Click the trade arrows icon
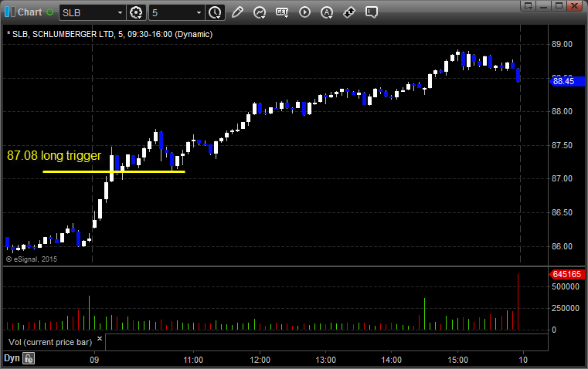588x369 pixels. pos(349,12)
